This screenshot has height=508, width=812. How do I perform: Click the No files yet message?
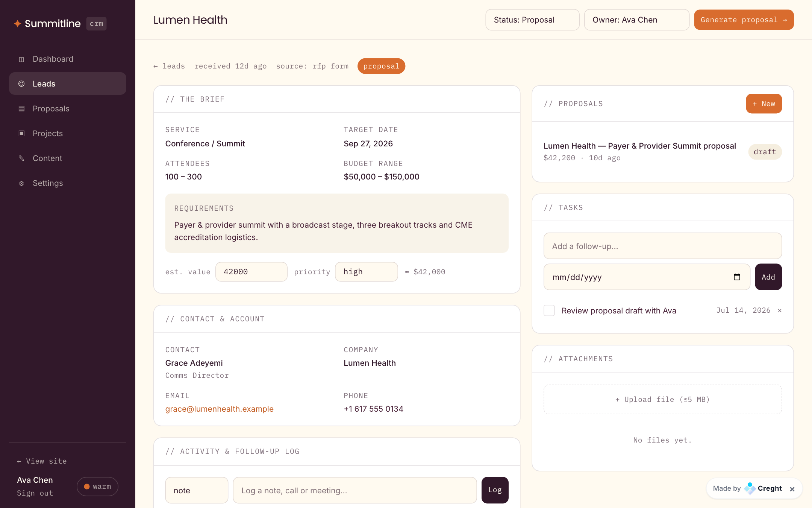[662, 440]
